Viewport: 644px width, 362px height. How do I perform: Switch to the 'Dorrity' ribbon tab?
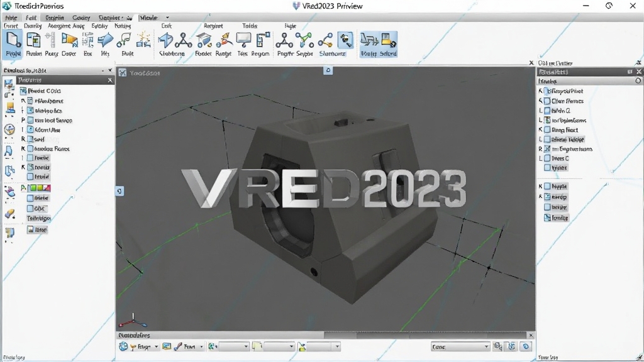click(x=33, y=26)
